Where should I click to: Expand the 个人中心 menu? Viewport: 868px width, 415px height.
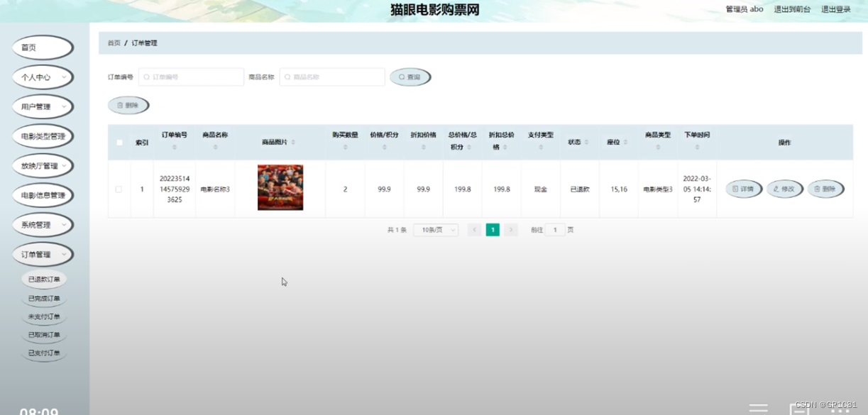coord(43,77)
